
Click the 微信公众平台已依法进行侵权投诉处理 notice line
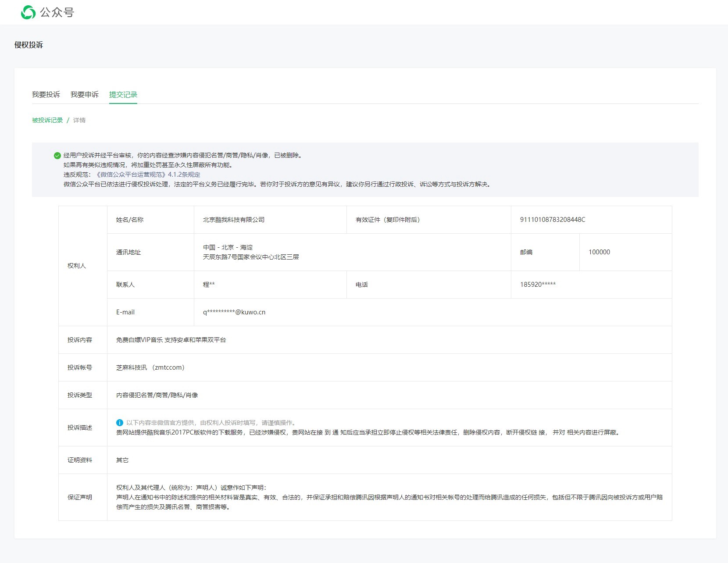[278, 184]
